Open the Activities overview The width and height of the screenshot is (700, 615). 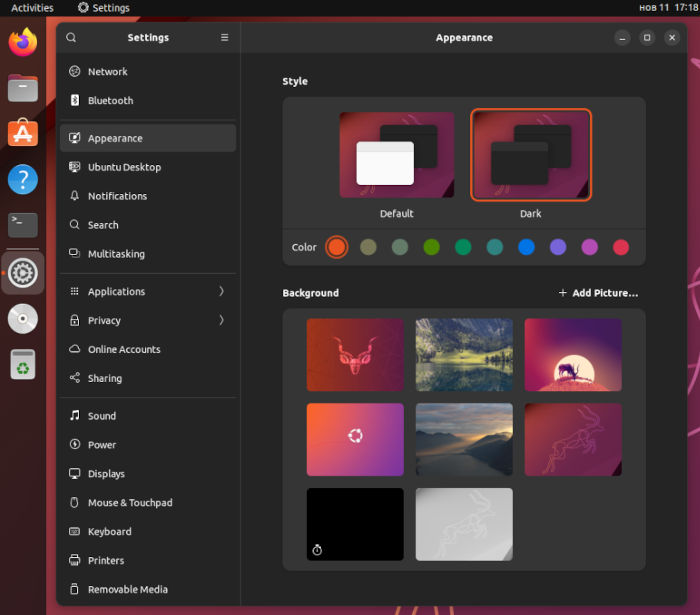[32, 8]
